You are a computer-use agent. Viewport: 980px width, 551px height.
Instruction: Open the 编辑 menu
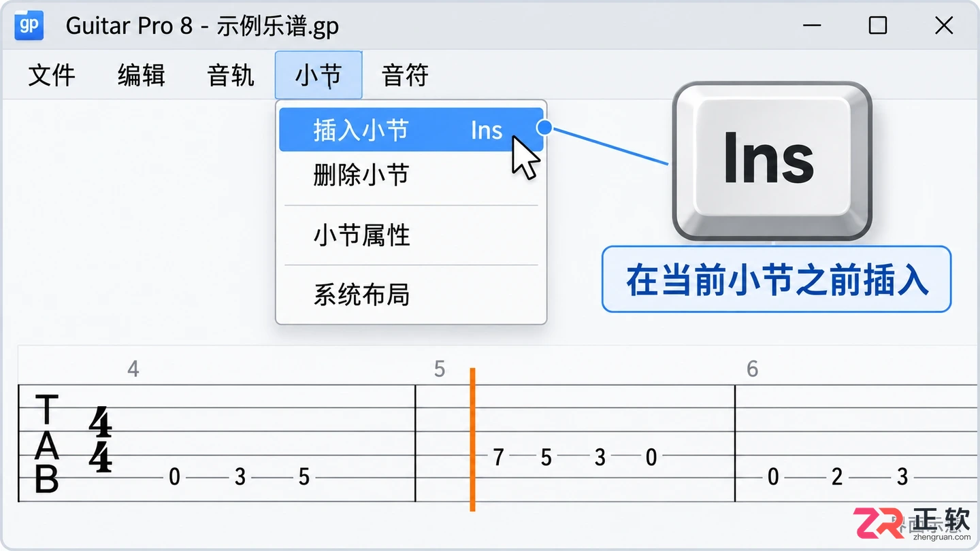coord(142,76)
